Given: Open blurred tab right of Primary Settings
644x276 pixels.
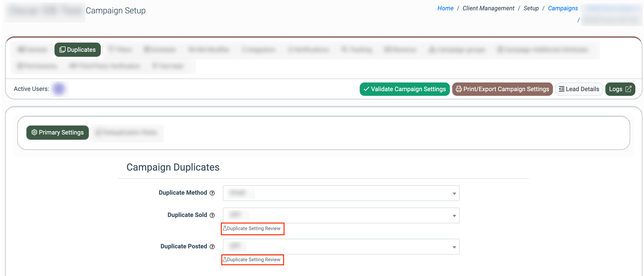Looking at the screenshot, I should [x=127, y=132].
